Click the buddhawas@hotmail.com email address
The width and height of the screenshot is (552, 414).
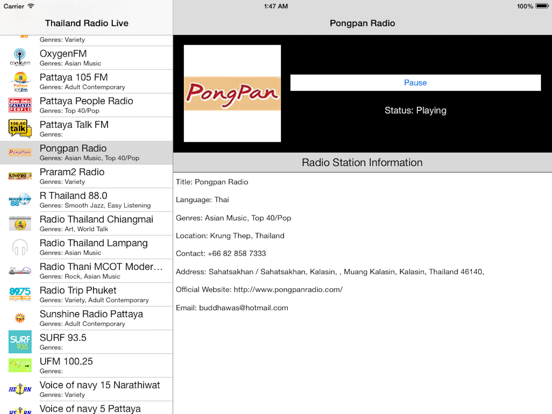[244, 308]
